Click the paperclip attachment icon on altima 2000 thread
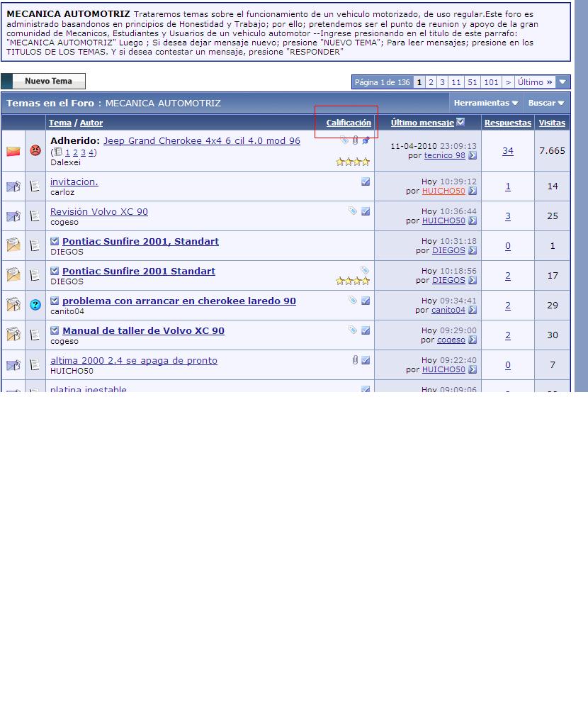588x726 pixels. (355, 360)
